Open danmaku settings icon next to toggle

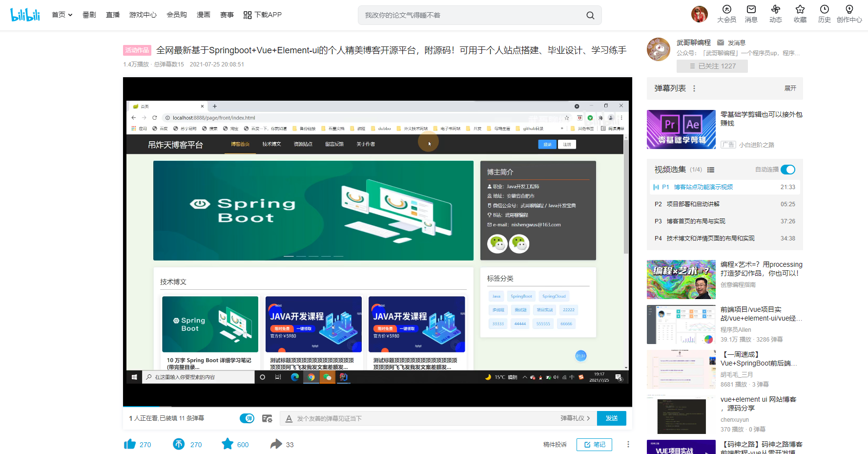pyautogui.click(x=267, y=418)
